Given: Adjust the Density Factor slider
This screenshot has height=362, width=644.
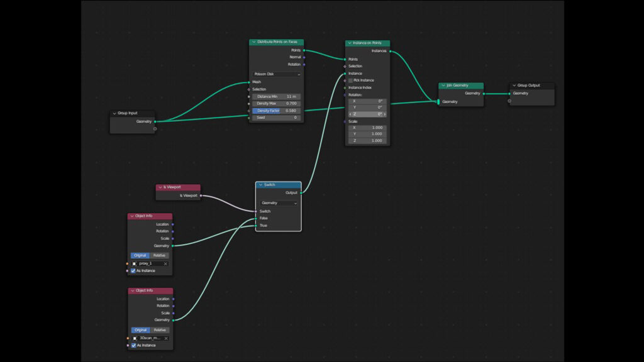Looking at the screenshot, I should tap(276, 111).
